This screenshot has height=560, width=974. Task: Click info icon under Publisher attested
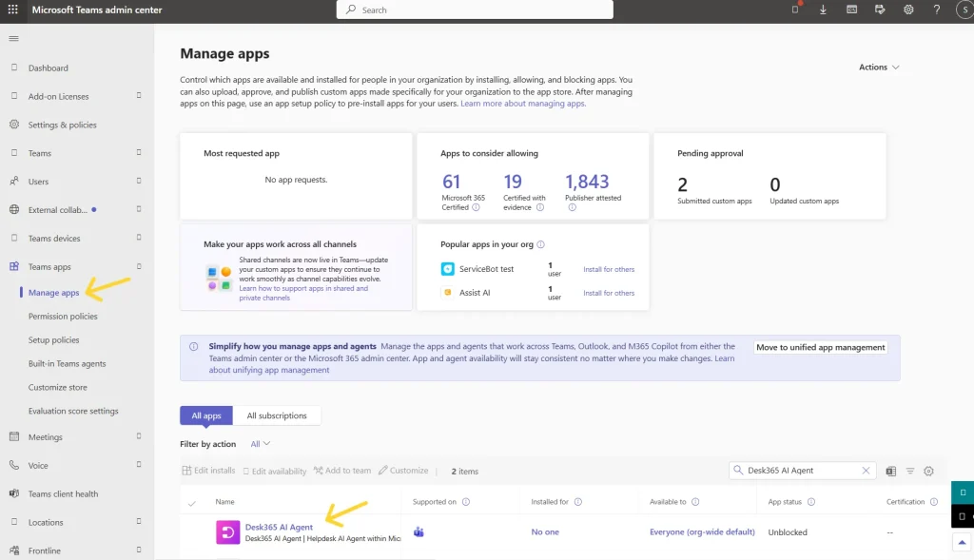coord(572,207)
